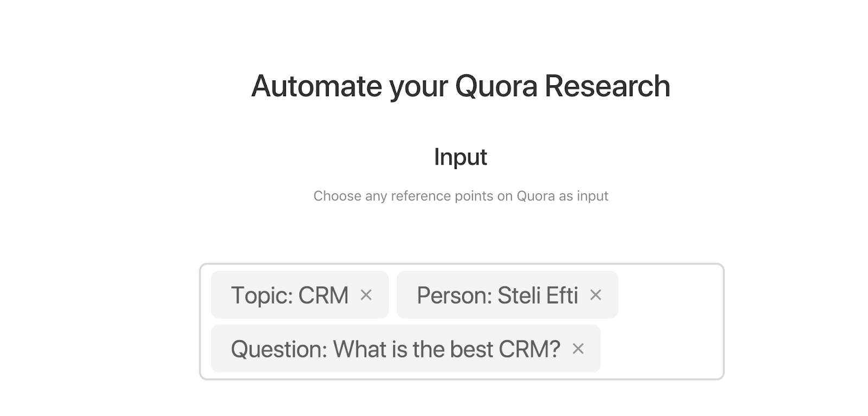The width and height of the screenshot is (868, 416).
Task: Select the "Topic: CRM" tag label
Action: [290, 295]
